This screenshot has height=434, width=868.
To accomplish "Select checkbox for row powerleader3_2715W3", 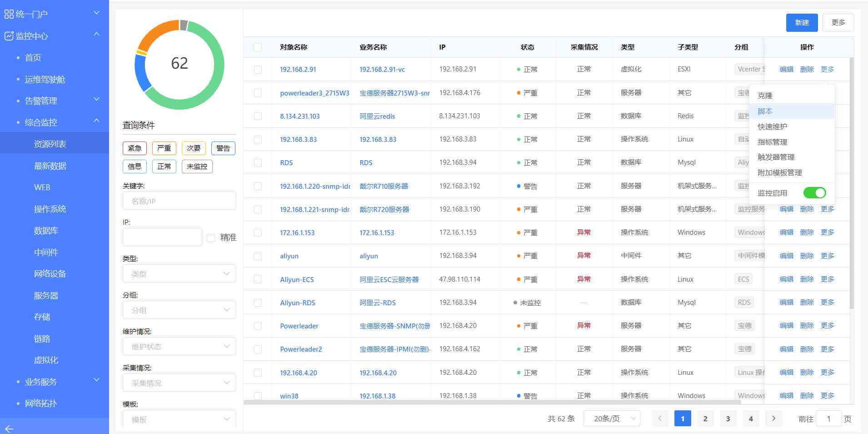I will point(258,93).
